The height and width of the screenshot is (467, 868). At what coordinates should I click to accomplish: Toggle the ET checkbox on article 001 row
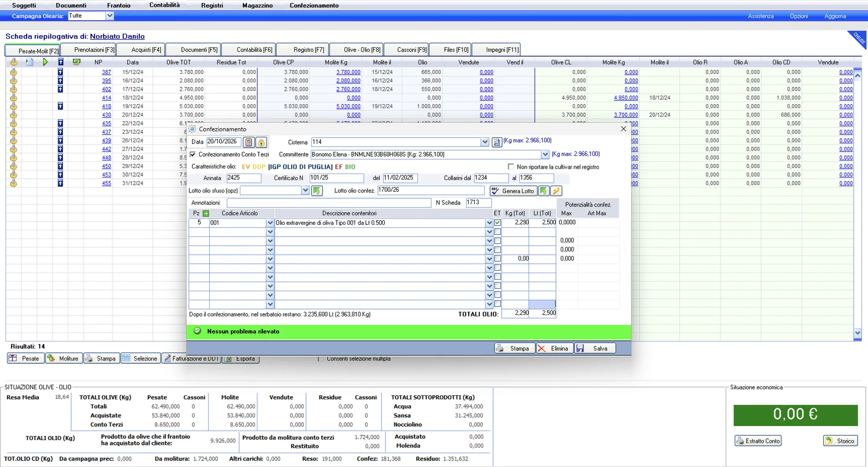coord(497,222)
